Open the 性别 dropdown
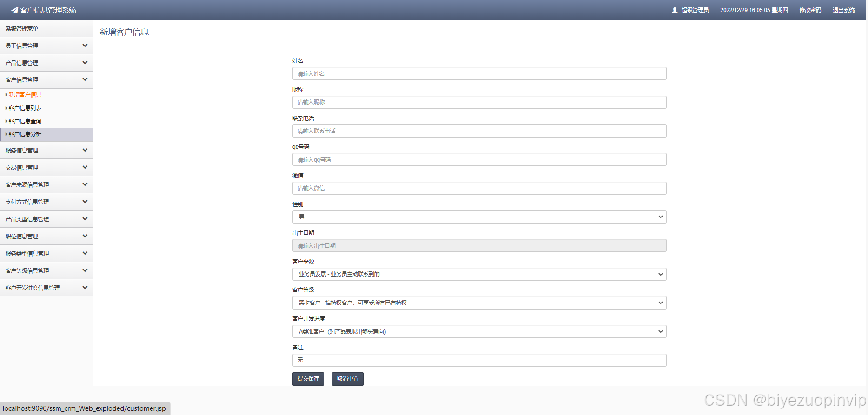Image resolution: width=868 pixels, height=415 pixels. (x=479, y=217)
